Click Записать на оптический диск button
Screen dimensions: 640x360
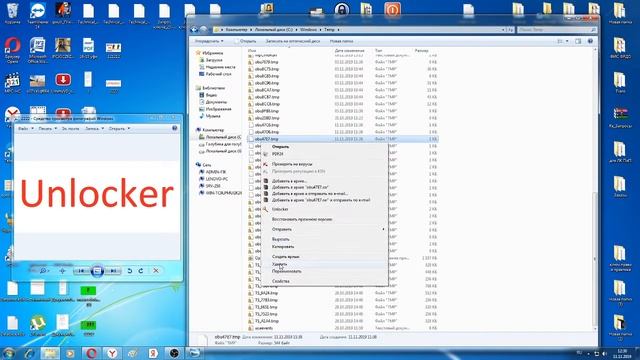coord(293,41)
